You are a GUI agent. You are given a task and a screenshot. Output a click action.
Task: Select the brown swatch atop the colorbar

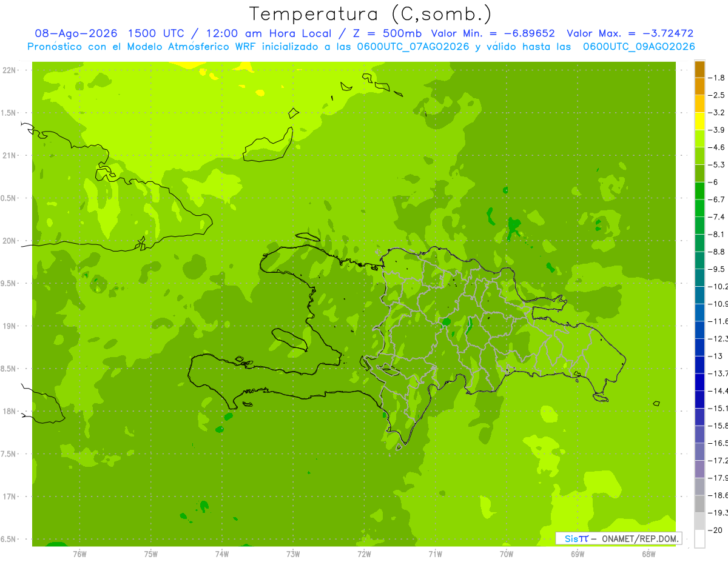699,69
